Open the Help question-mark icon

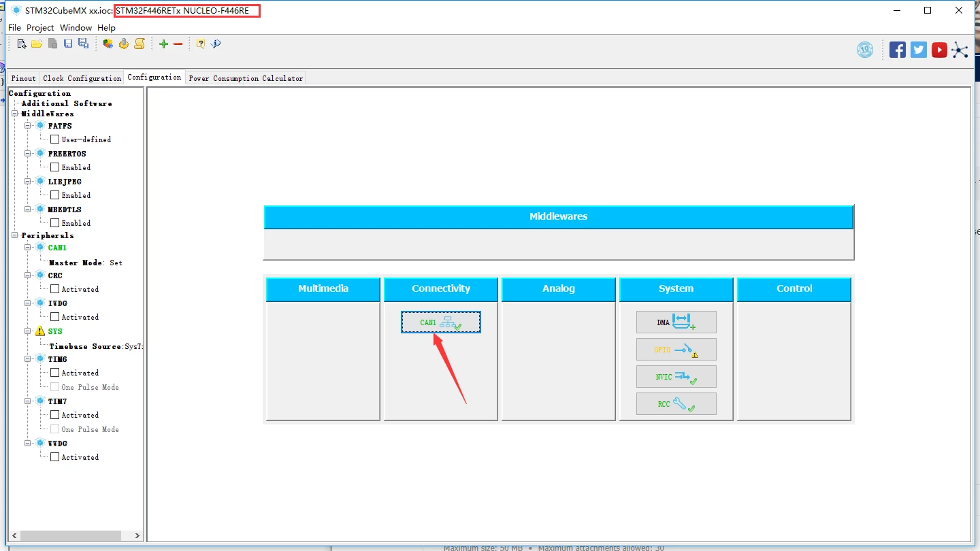201,44
